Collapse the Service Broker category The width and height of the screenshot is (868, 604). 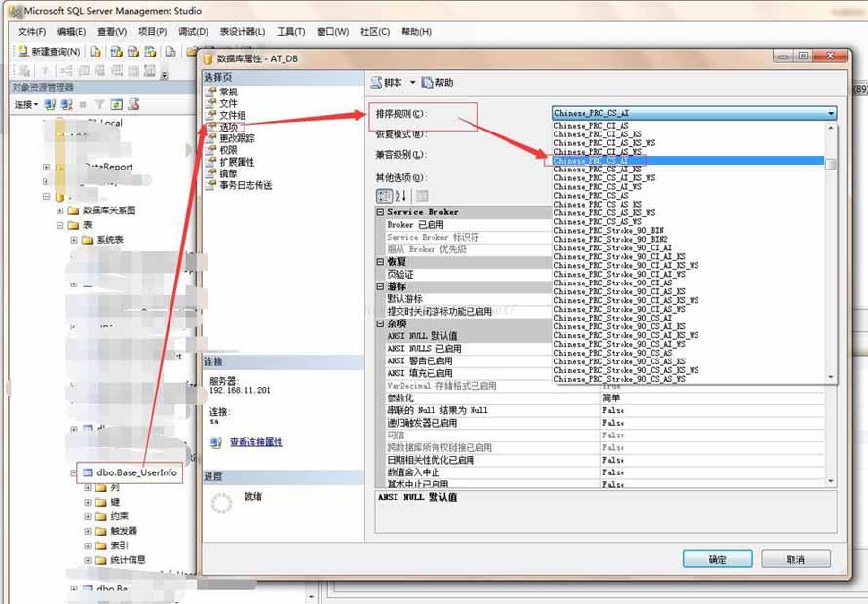[x=379, y=210]
